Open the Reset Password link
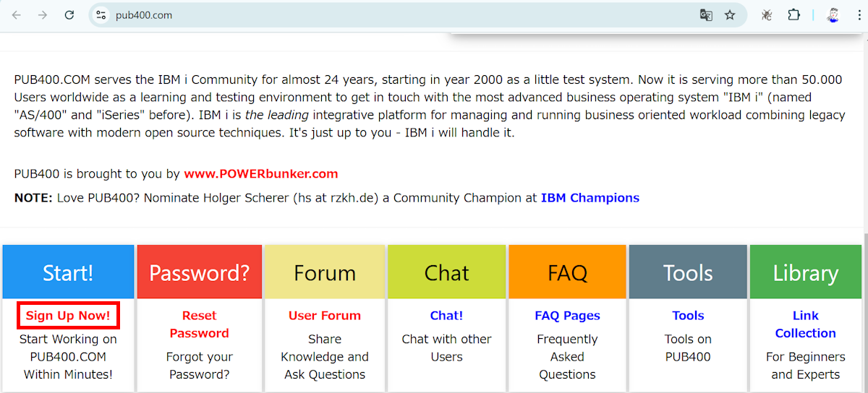The width and height of the screenshot is (868, 393). (199, 324)
